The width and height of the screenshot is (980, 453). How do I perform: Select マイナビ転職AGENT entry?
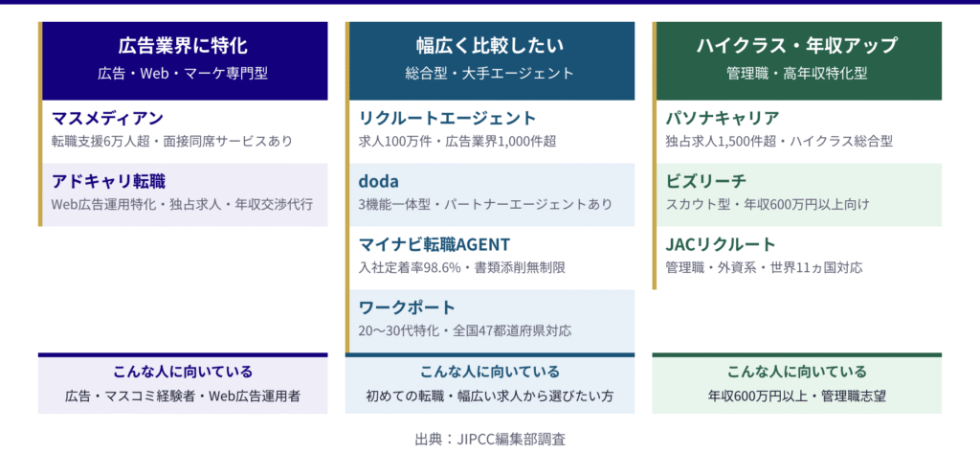(x=434, y=244)
